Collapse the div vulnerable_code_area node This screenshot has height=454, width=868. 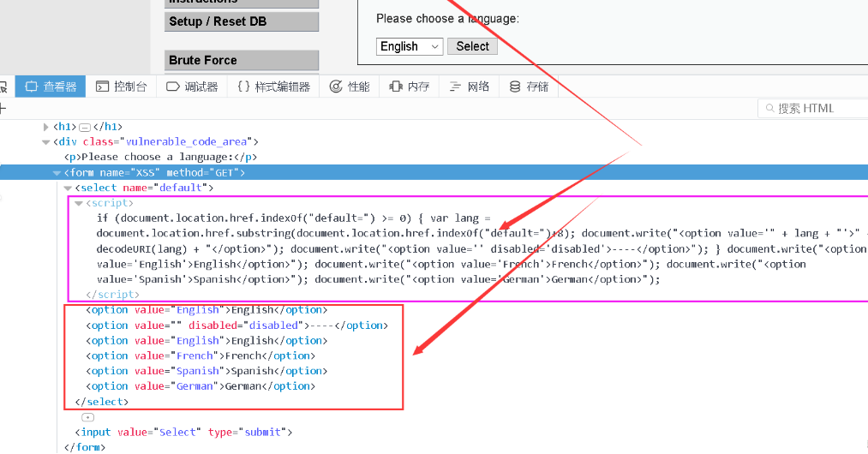click(x=46, y=142)
